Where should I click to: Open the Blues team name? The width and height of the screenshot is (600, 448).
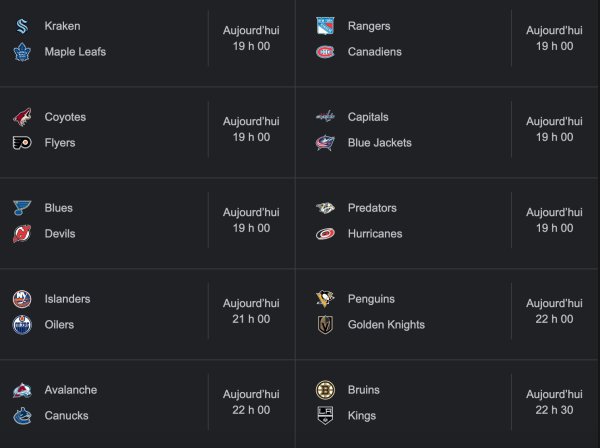(58, 208)
